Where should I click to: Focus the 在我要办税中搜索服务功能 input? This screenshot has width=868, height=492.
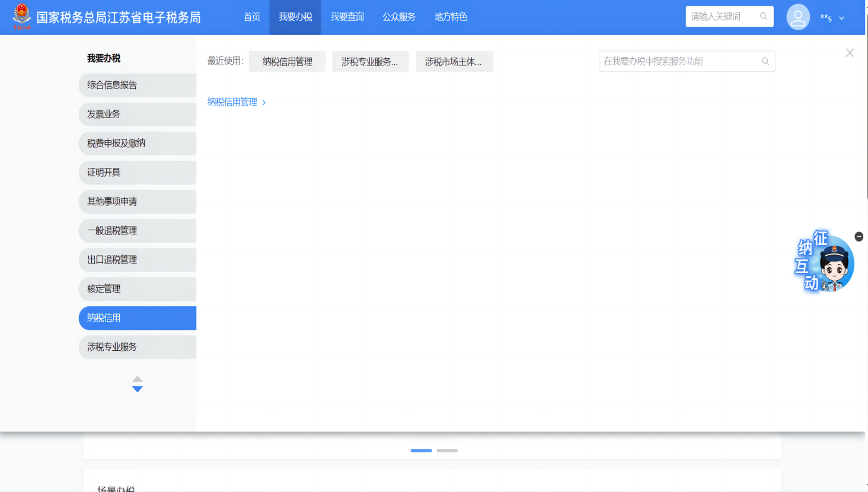[679, 61]
